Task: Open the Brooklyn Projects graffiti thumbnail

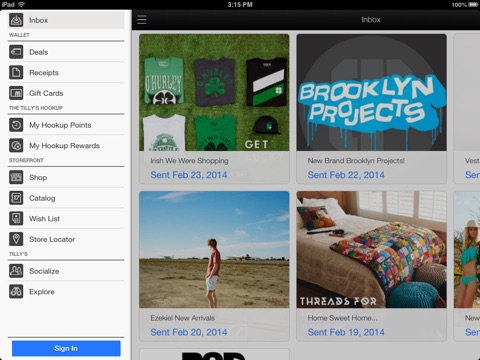Action: point(371,92)
